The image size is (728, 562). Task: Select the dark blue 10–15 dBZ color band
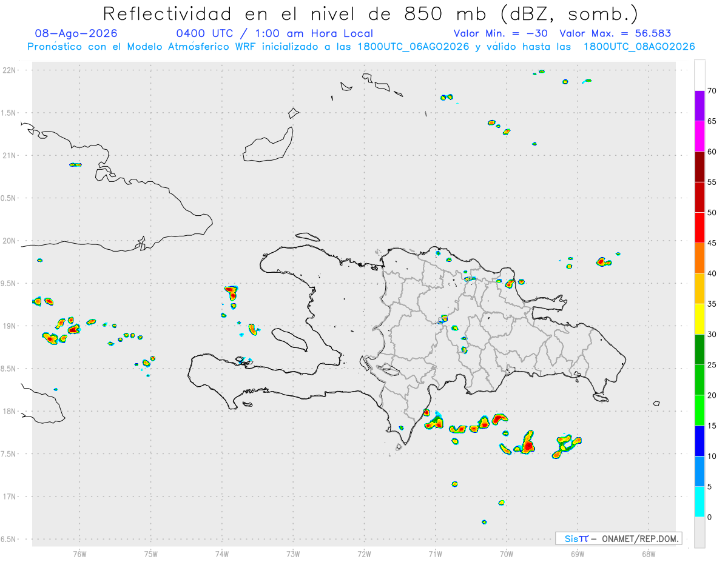tap(699, 441)
